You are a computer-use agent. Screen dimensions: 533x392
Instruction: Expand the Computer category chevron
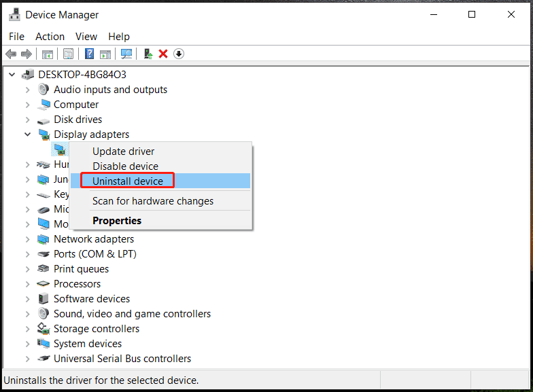[x=28, y=105]
